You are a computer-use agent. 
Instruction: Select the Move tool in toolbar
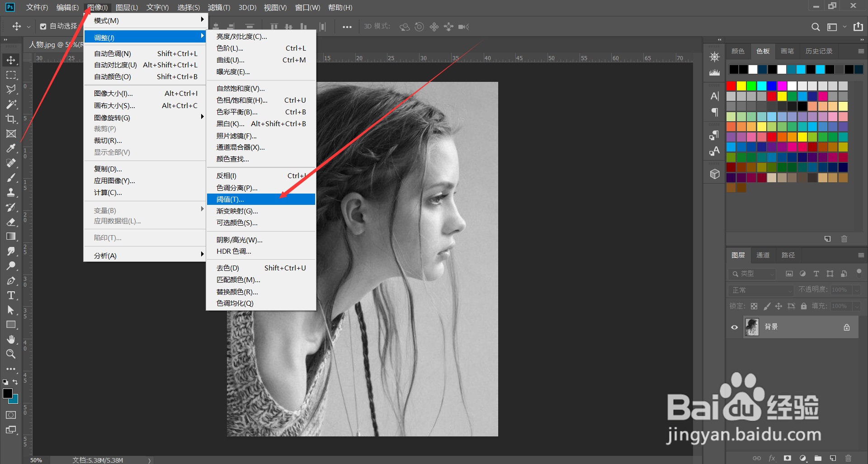click(x=11, y=60)
